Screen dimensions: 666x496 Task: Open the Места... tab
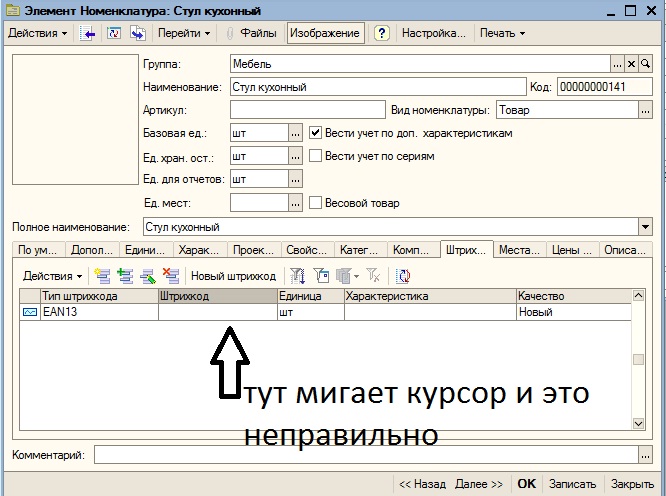pos(519,250)
